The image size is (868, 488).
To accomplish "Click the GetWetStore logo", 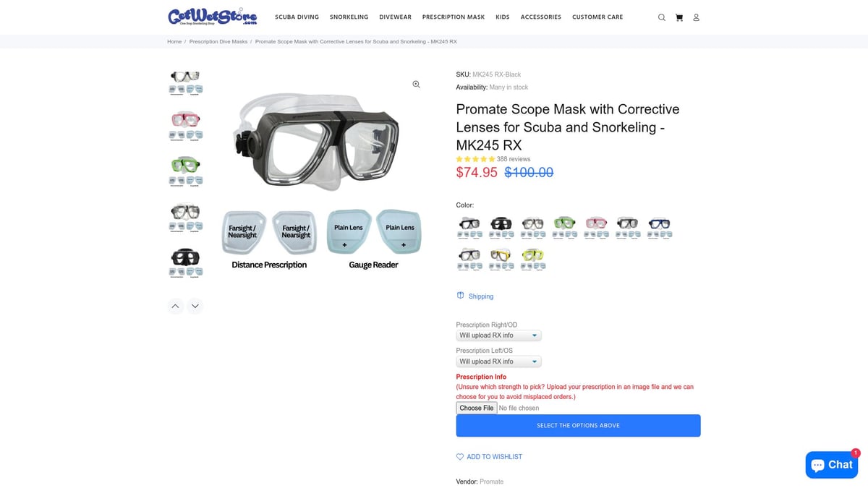I will click(x=212, y=17).
